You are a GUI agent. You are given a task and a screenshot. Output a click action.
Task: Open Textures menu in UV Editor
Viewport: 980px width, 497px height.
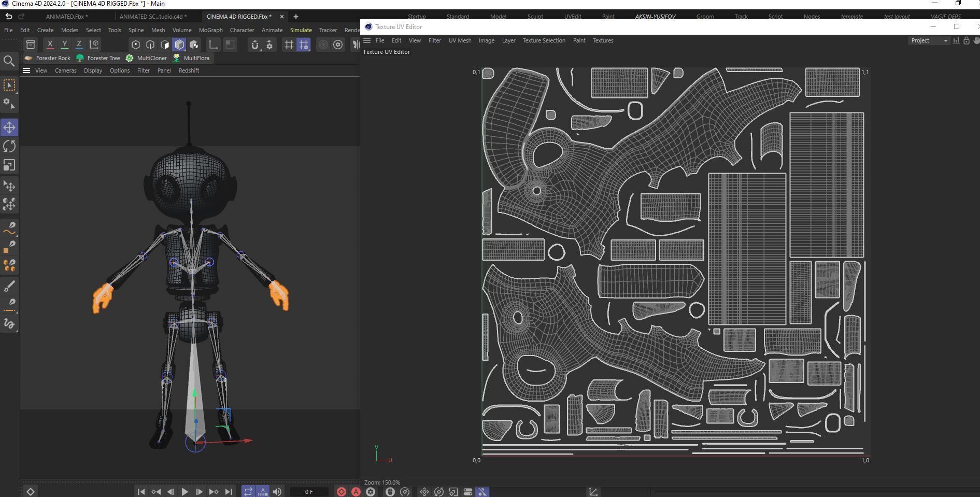pyautogui.click(x=603, y=40)
